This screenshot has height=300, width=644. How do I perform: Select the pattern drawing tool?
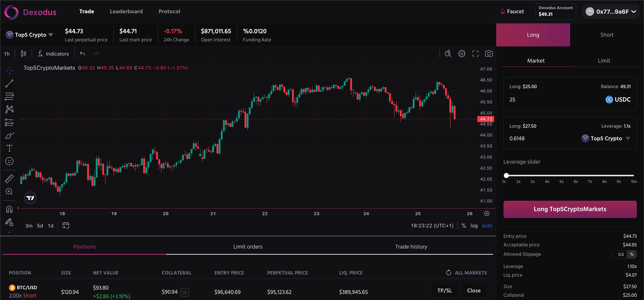point(9,109)
